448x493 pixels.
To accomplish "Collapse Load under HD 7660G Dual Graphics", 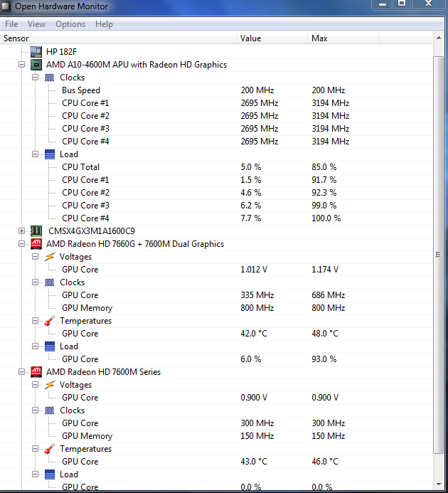I will tap(35, 346).
